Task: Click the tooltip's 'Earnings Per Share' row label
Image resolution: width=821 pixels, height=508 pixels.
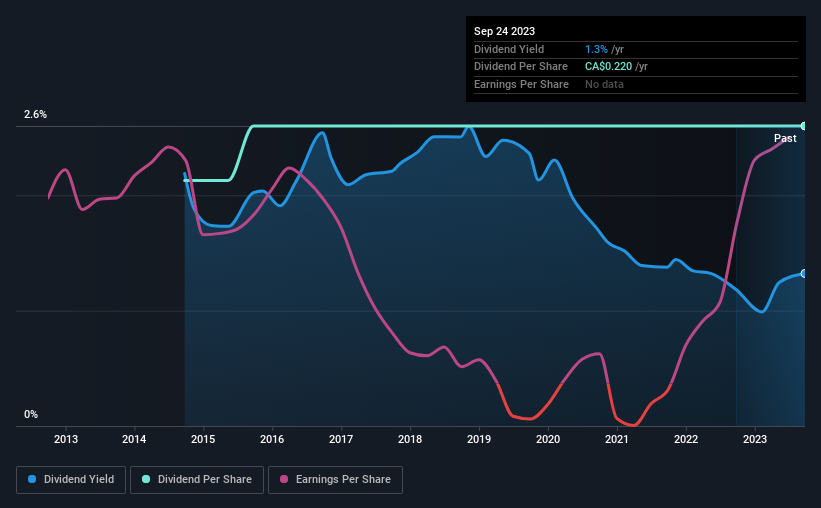Action: [522, 84]
